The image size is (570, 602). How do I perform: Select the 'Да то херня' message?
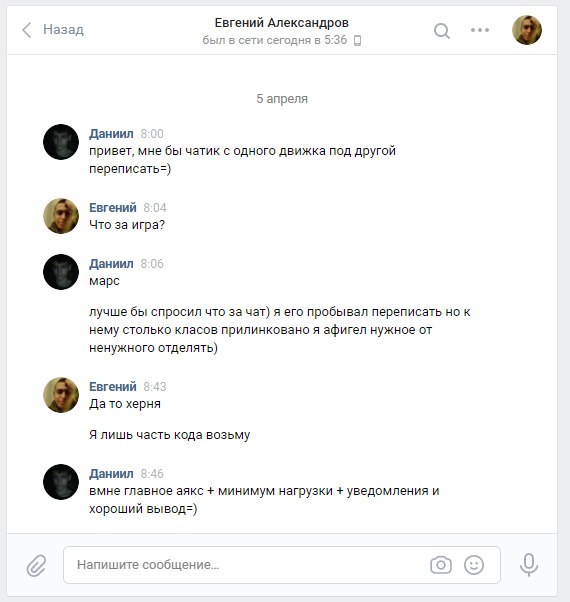125,404
